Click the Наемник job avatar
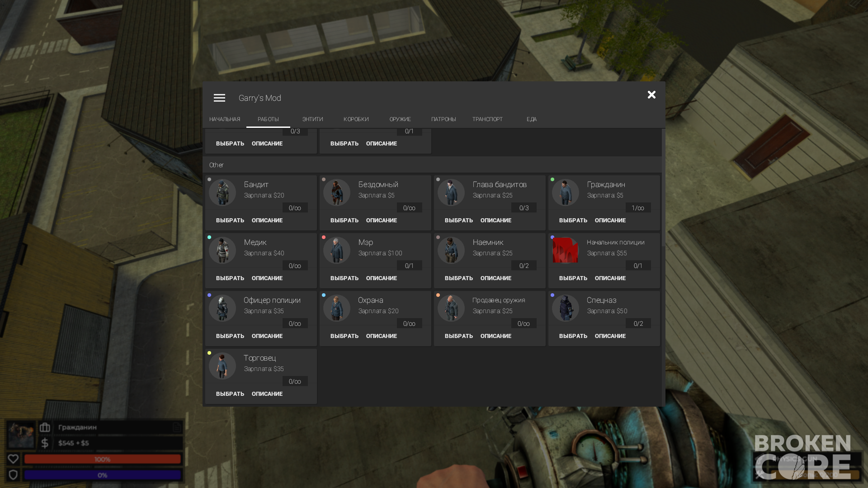This screenshot has height=488, width=868. click(x=451, y=250)
